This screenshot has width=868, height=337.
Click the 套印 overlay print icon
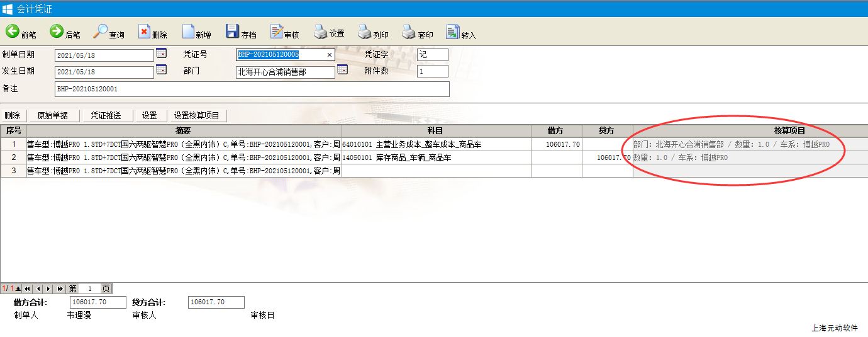coord(417,33)
